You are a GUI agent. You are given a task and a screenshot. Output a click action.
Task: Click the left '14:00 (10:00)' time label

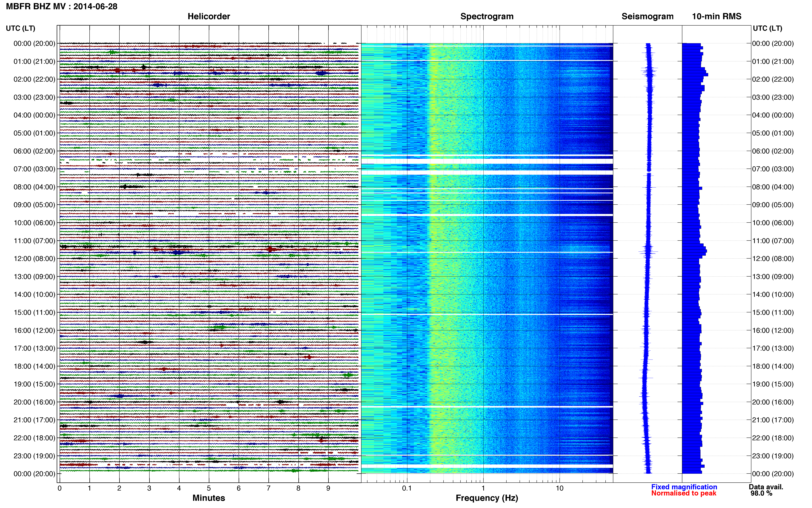click(x=34, y=295)
